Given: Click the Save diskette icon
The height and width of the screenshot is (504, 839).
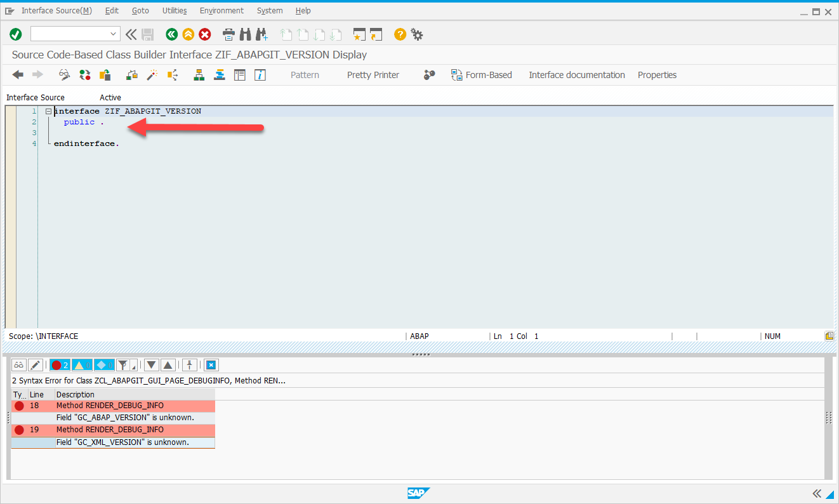Looking at the screenshot, I should [148, 34].
